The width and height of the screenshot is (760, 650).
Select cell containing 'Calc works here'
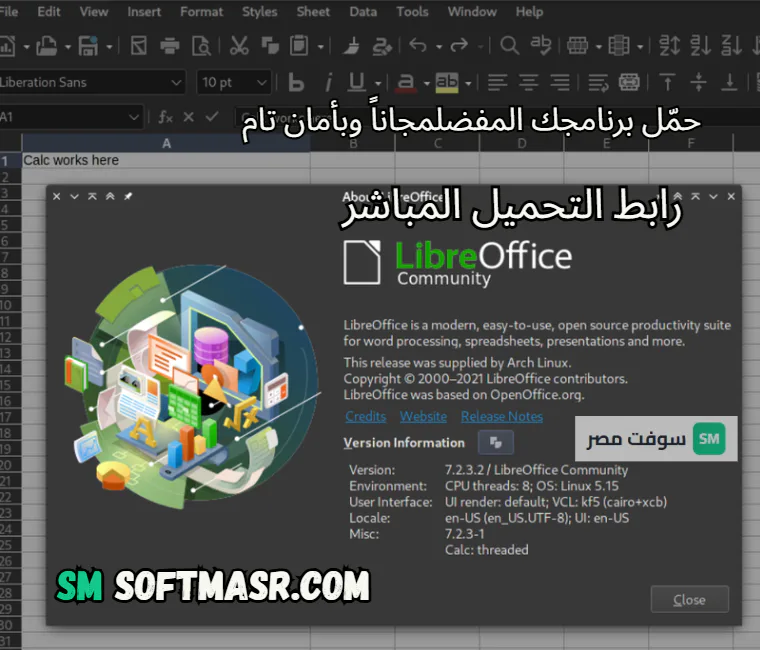tap(166, 160)
